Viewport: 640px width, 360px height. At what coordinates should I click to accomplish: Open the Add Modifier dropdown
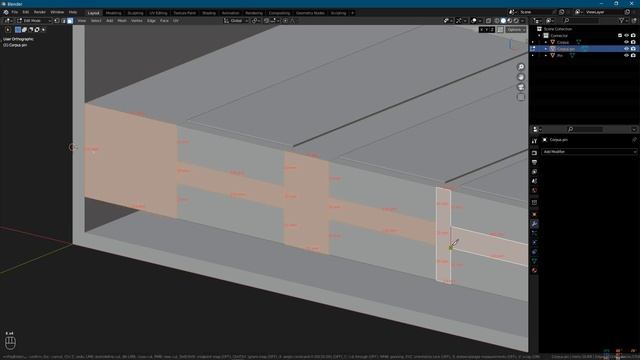589,151
